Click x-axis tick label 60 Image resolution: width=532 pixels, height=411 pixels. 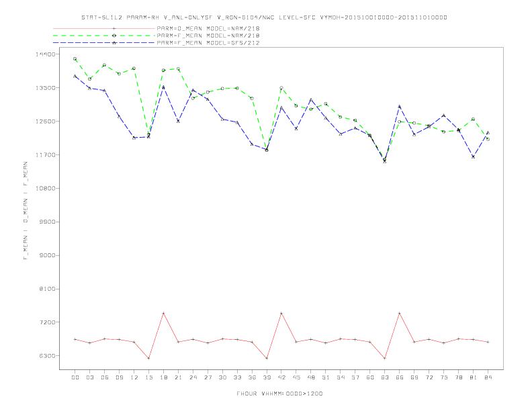click(370, 377)
